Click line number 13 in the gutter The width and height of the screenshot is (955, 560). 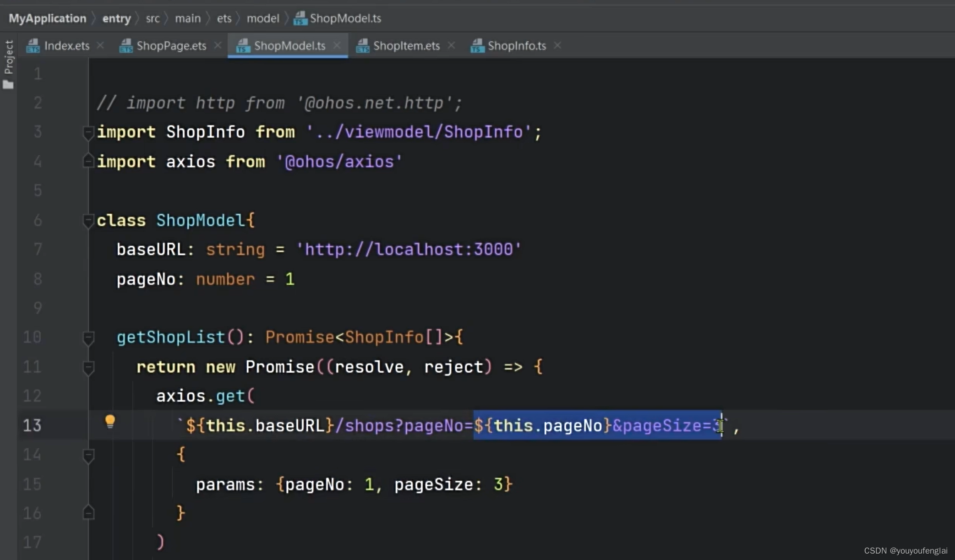[32, 425]
